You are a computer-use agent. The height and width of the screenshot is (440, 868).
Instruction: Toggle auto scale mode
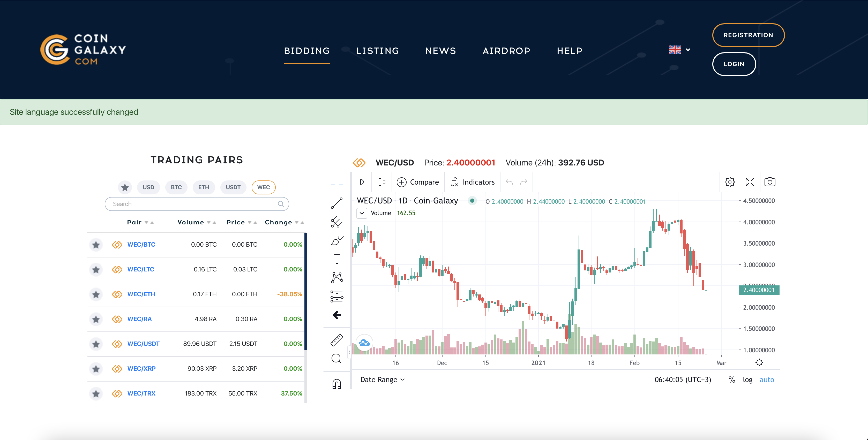pos(767,380)
